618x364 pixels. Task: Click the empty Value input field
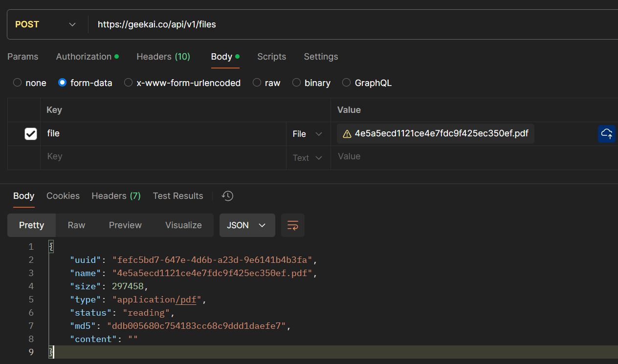(474, 157)
